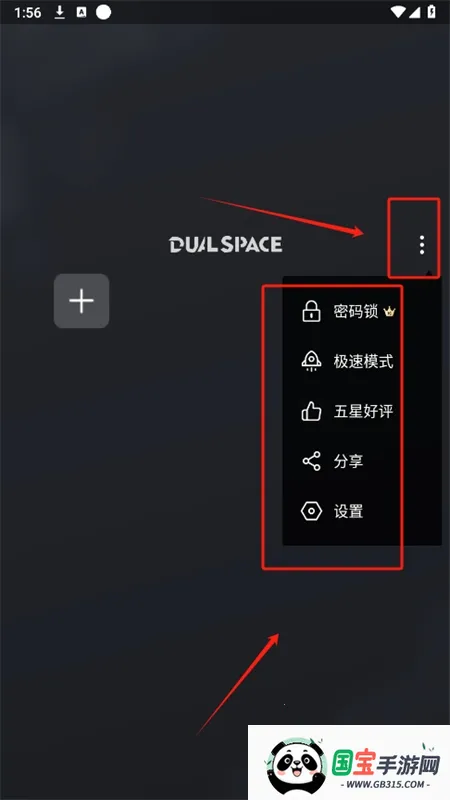This screenshot has height=800, width=450.
Task: Click the thumbs-up icon for 五星好评
Action: click(x=311, y=411)
